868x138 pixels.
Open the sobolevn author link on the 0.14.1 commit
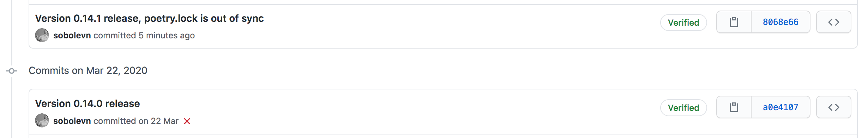[x=72, y=36]
